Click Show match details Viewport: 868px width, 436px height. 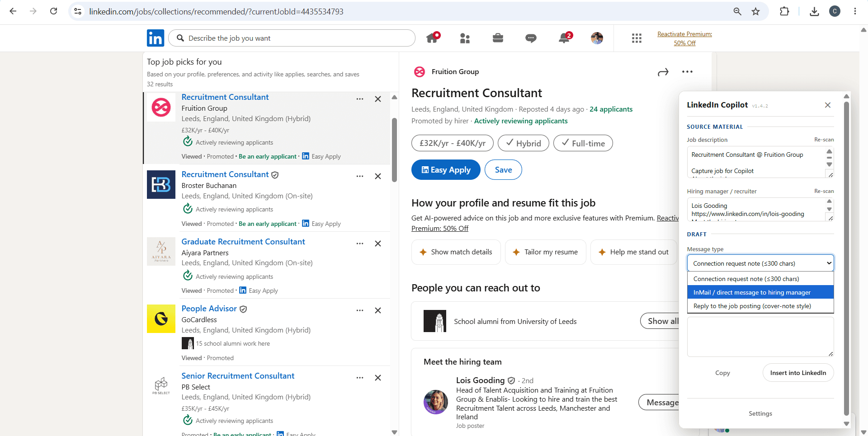[456, 252]
